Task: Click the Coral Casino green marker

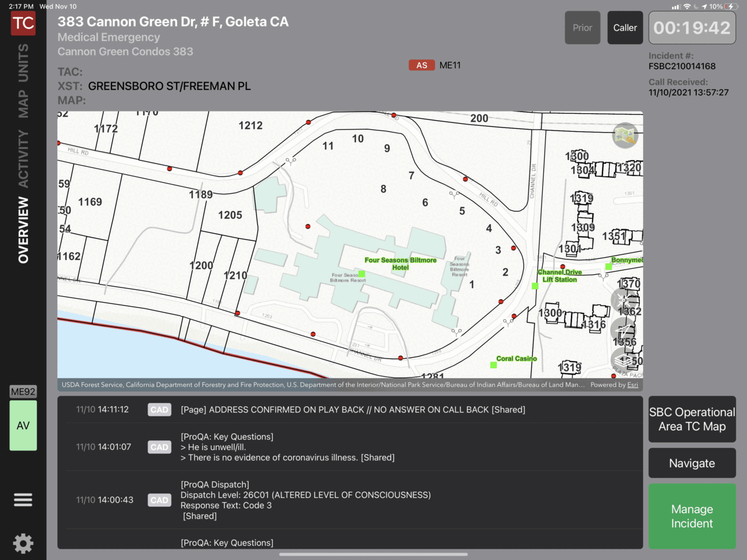Action: coord(494,365)
